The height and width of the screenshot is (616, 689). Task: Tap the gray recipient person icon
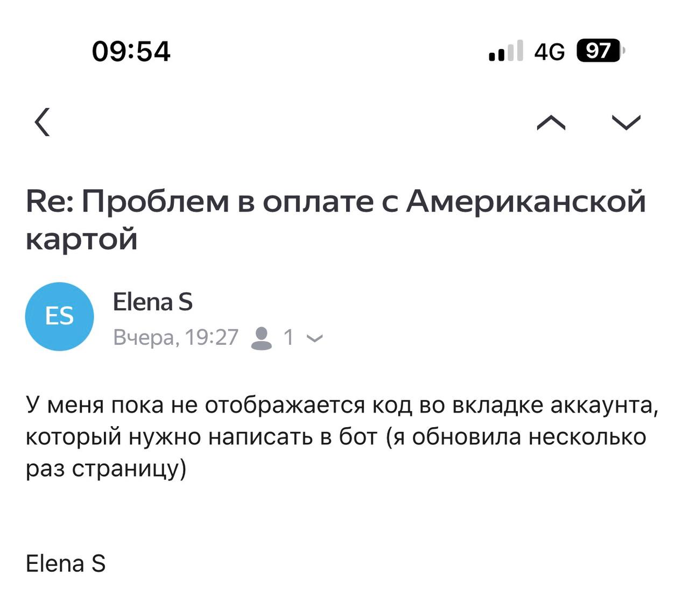tap(262, 338)
